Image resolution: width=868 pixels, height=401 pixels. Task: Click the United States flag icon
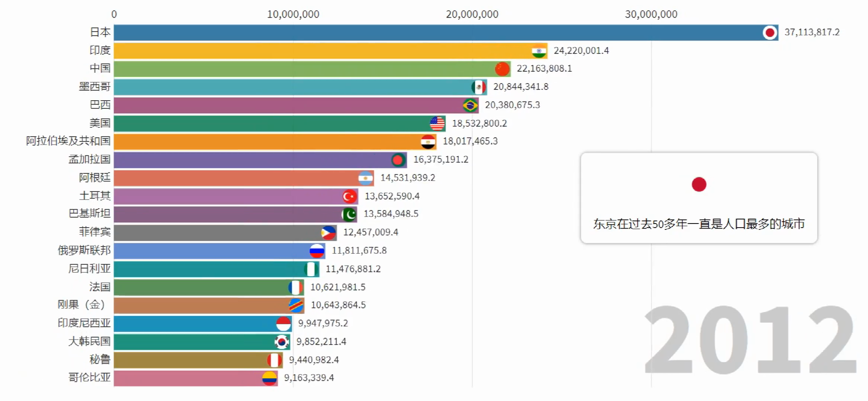click(x=437, y=124)
